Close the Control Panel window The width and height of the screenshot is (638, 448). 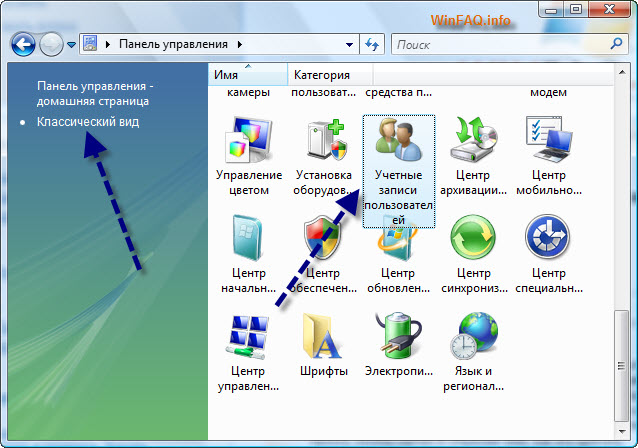point(609,9)
